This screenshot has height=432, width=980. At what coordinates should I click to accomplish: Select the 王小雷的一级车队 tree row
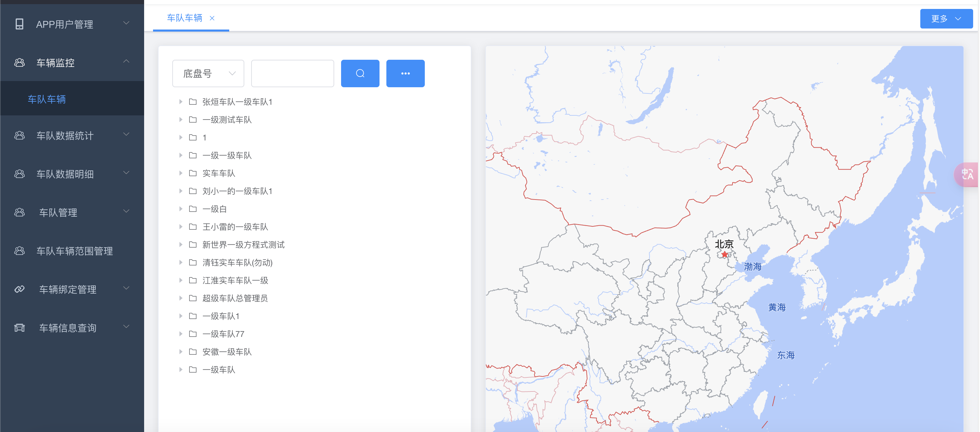point(314,227)
